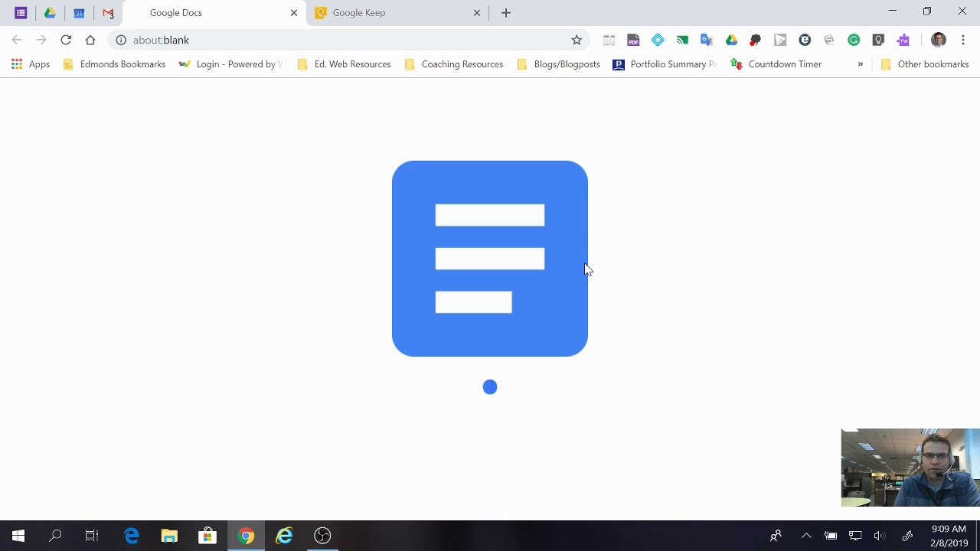Reload the current page
Viewport: 980px width, 551px height.
[66, 40]
